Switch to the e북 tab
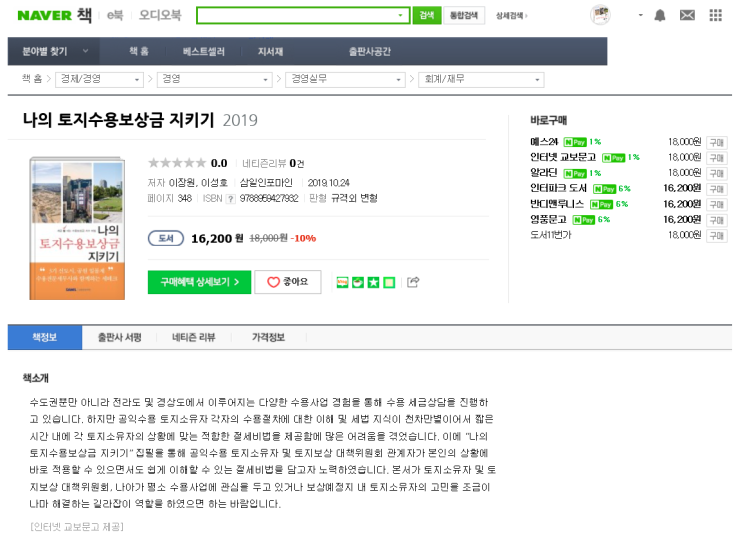Image resolution: width=743 pixels, height=542 pixels. (x=115, y=16)
